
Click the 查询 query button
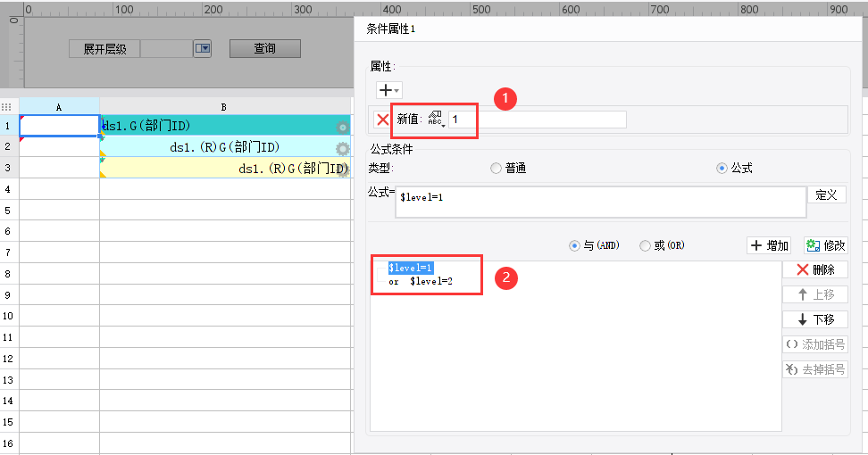tap(264, 49)
